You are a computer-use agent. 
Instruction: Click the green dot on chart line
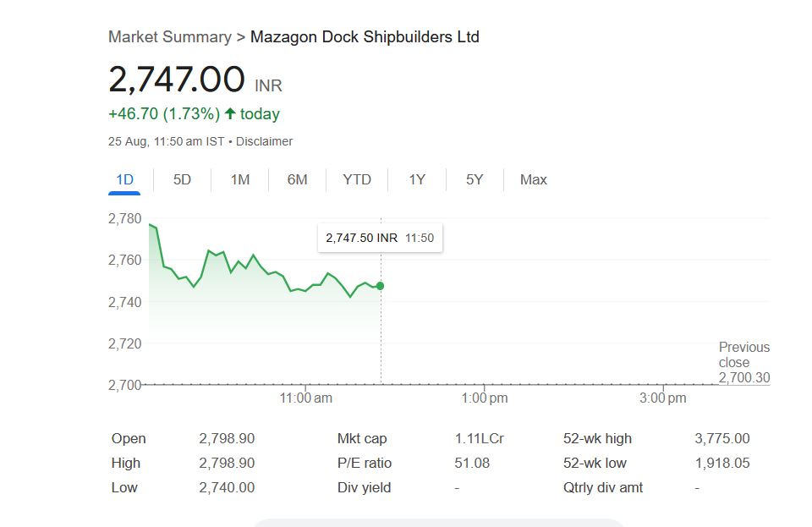pos(380,286)
